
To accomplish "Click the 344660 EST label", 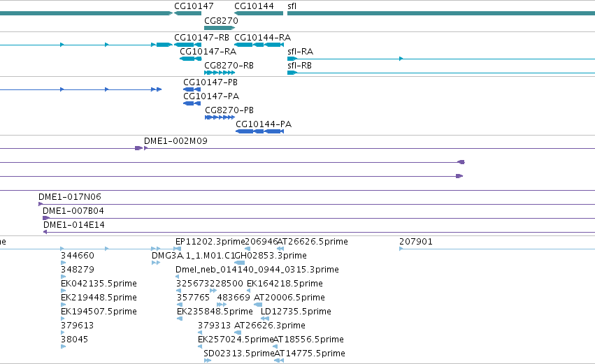I will (x=78, y=256).
